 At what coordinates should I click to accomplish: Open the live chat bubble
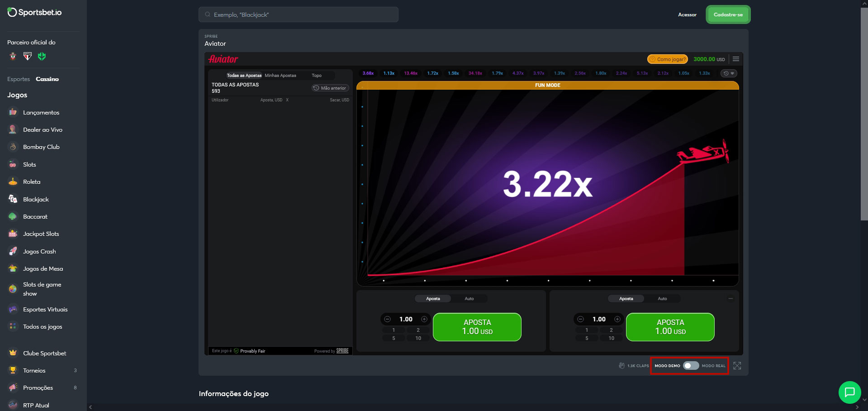[849, 392]
